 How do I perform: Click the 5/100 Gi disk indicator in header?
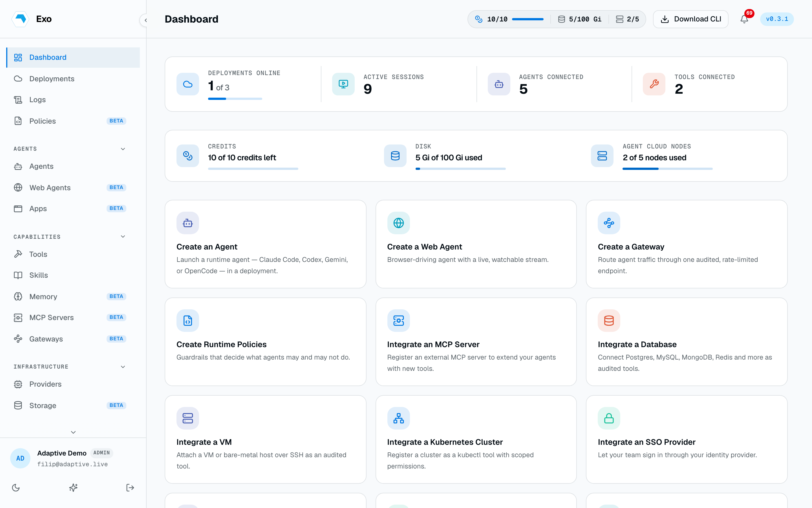tap(580, 19)
